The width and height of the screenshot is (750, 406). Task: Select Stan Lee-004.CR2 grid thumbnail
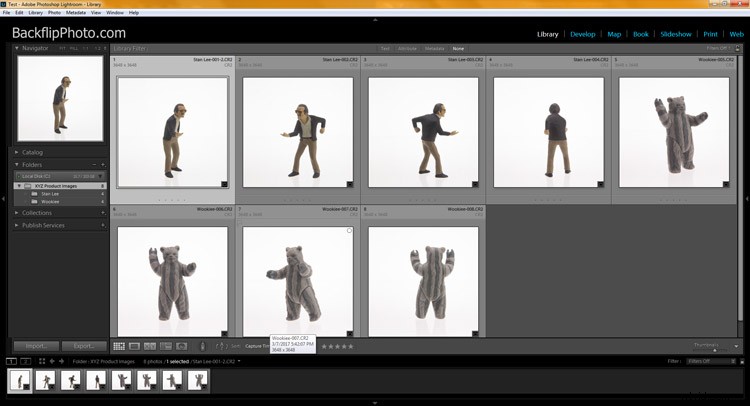(549, 132)
